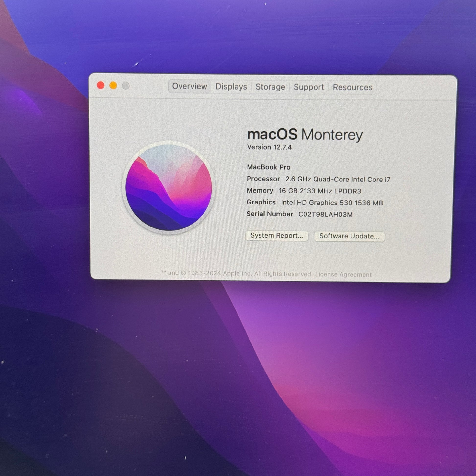Open System Report

pyautogui.click(x=277, y=236)
